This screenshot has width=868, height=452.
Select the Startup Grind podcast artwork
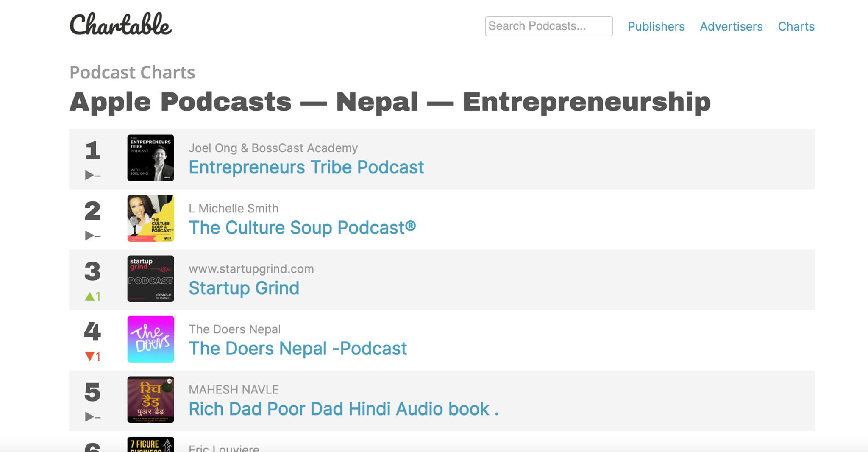coord(150,279)
